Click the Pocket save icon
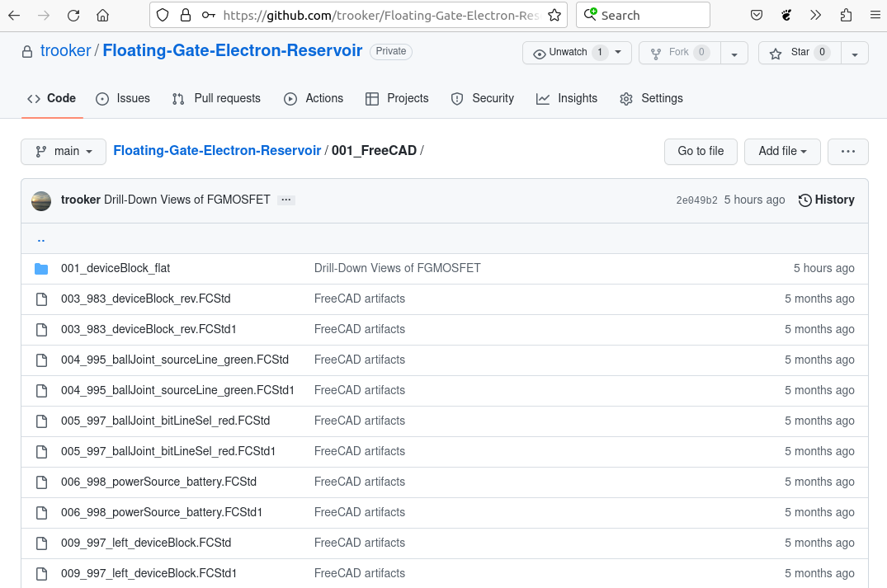This screenshot has height=588, width=887. (x=757, y=15)
